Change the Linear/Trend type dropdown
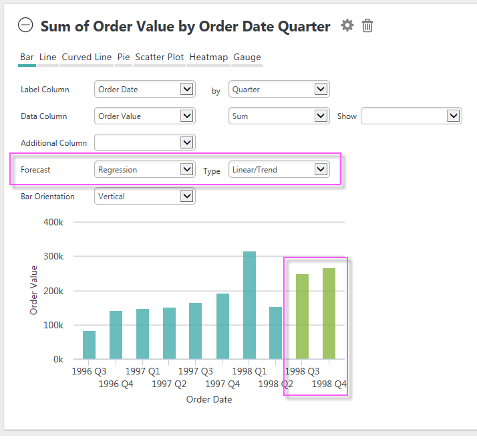Image resolution: width=477 pixels, height=448 pixels. click(279, 170)
